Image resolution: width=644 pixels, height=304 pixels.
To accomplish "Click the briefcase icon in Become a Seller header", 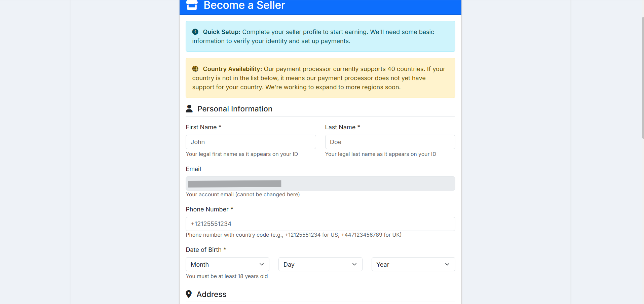I will click(191, 5).
